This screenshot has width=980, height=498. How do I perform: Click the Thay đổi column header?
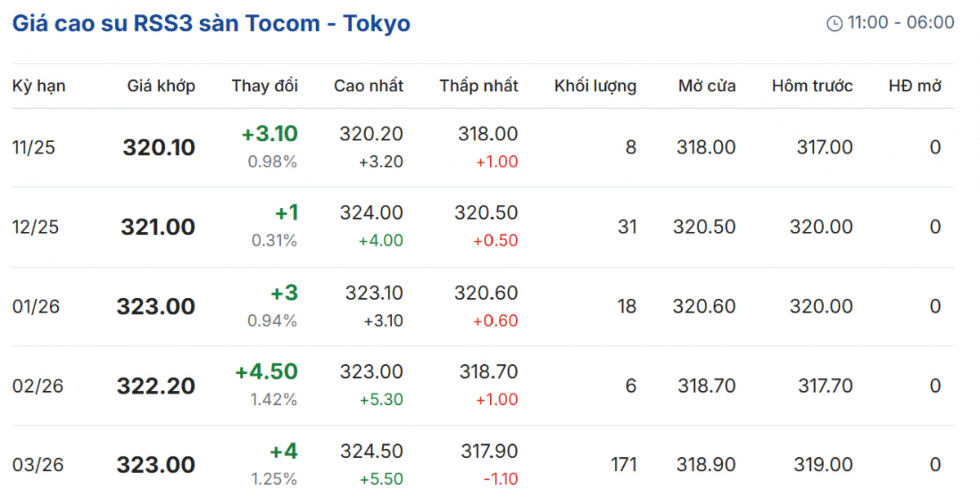[x=265, y=86]
